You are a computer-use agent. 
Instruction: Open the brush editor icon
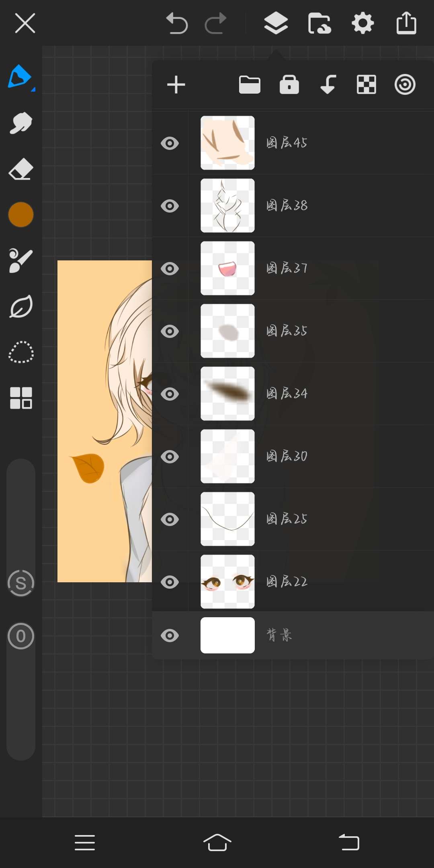coord(21,260)
